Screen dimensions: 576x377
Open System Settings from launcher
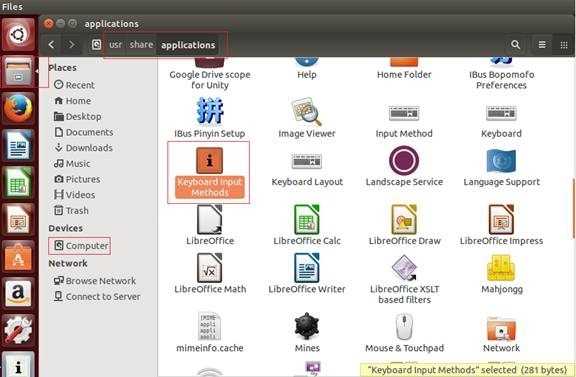18,330
